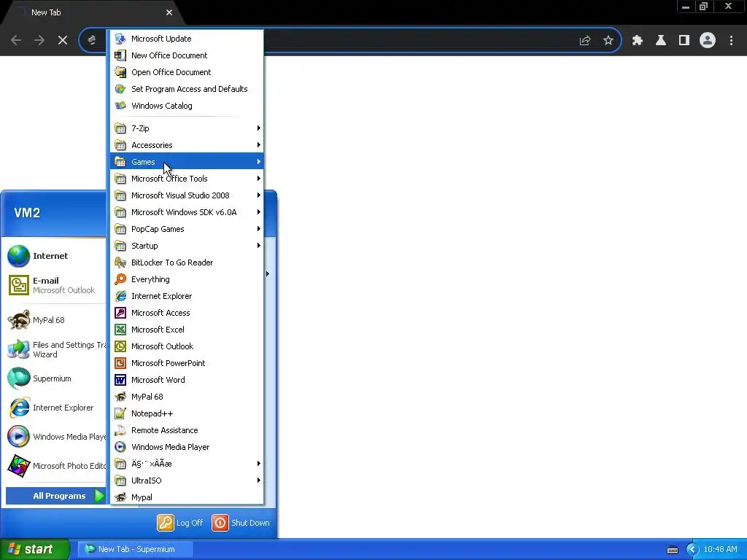This screenshot has height=560, width=747.
Task: Open pinned Internet item in Start menu
Action: (55, 256)
